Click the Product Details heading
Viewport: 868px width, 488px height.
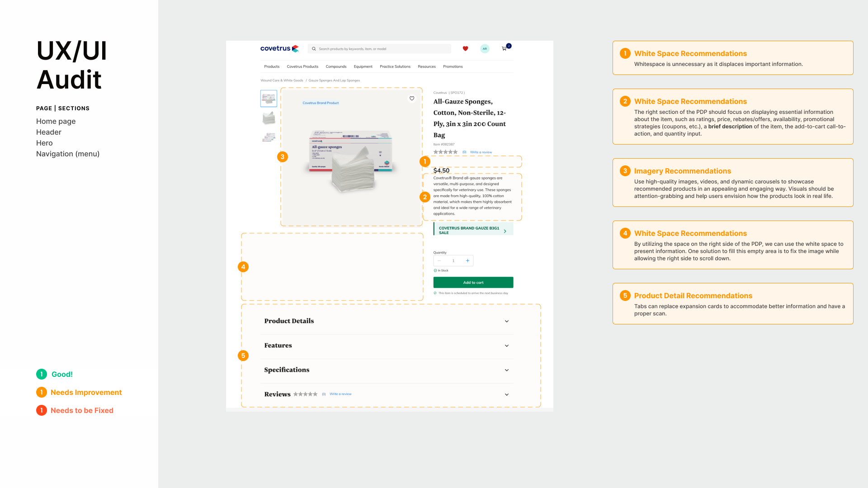[289, 321]
